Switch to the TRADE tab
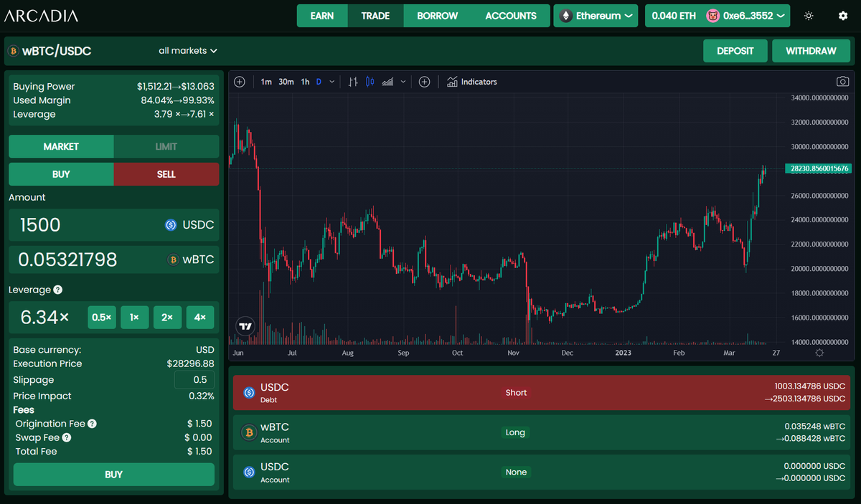Screen dimensions: 861x504 [x=375, y=16]
